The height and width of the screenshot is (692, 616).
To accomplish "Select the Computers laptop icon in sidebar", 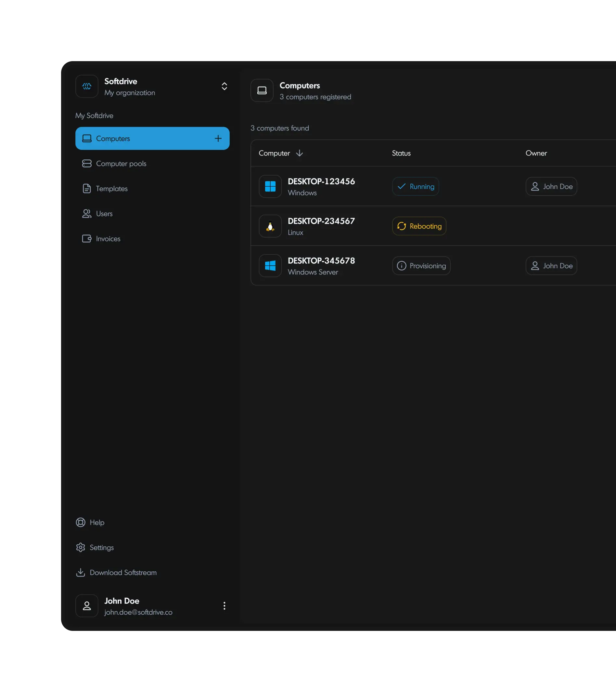I will pyautogui.click(x=87, y=138).
